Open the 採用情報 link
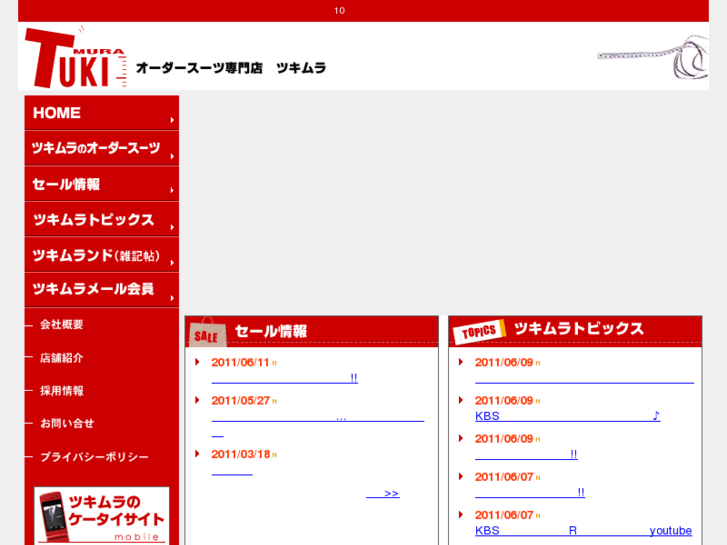727x545 pixels. point(62,391)
